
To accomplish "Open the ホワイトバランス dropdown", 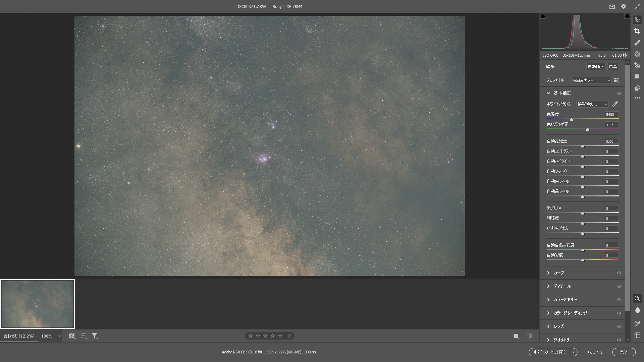I will (592, 104).
